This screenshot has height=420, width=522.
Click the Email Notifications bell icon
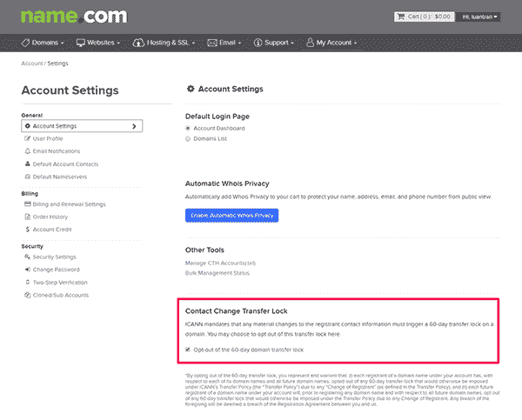(x=28, y=151)
